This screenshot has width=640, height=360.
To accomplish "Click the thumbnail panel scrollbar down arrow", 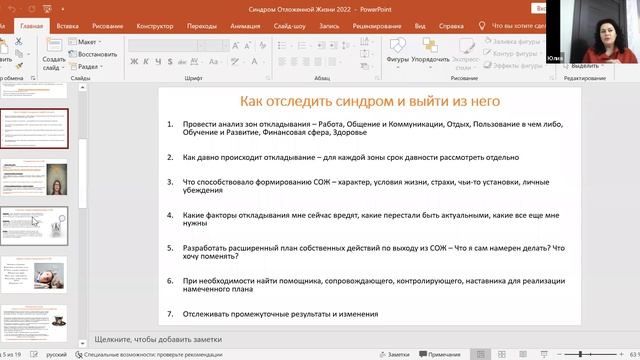I will point(82,343).
